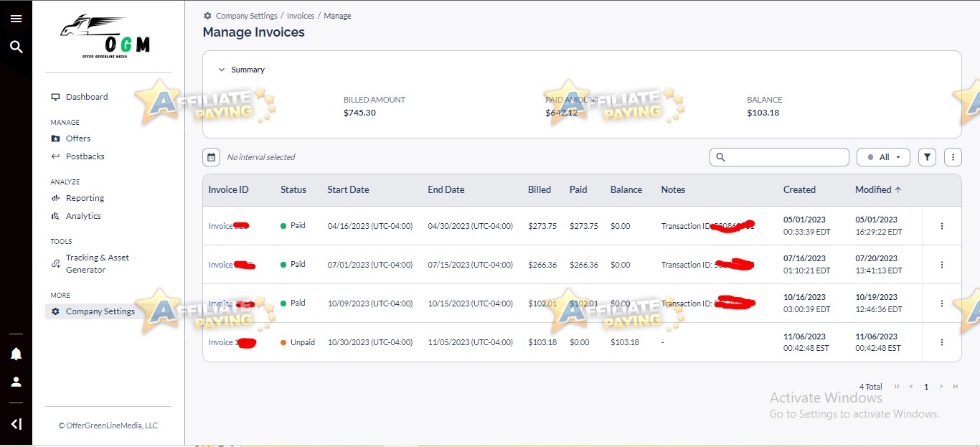
Task: Sort by the Balance column header
Action: pyautogui.click(x=626, y=190)
